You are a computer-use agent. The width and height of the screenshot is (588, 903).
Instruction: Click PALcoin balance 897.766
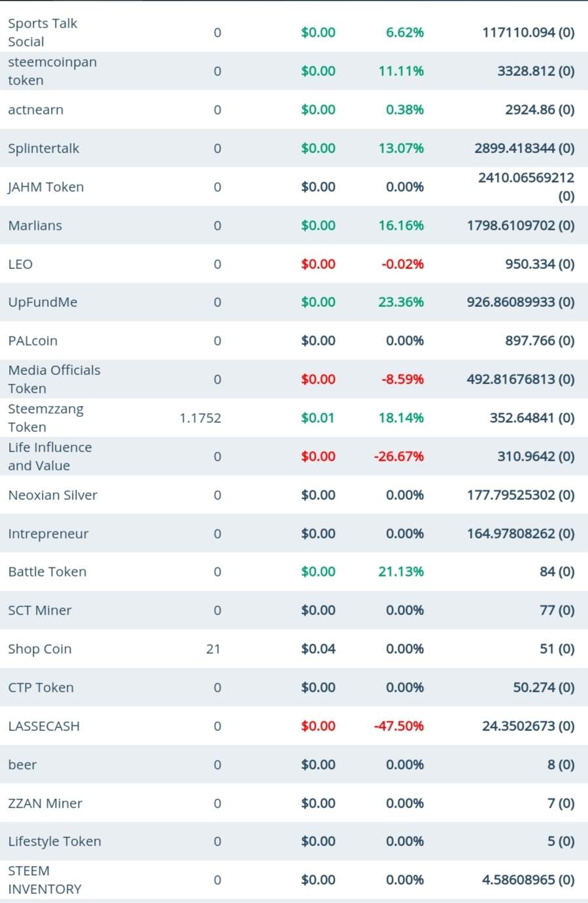[540, 340]
